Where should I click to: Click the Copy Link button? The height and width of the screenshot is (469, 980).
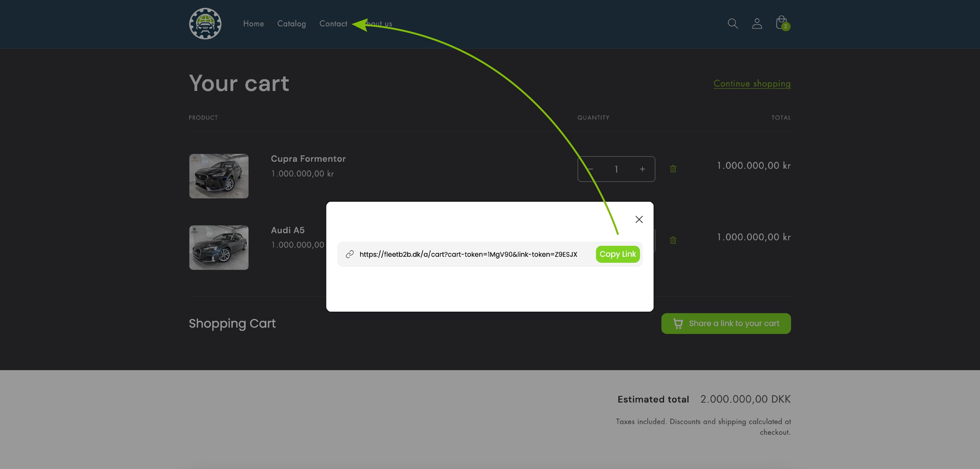[617, 254]
